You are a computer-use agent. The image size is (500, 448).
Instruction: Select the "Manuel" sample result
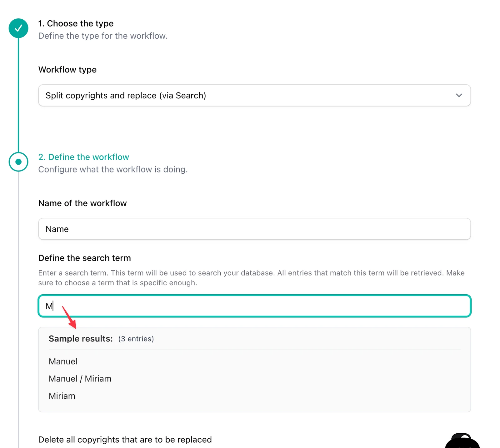point(63,361)
